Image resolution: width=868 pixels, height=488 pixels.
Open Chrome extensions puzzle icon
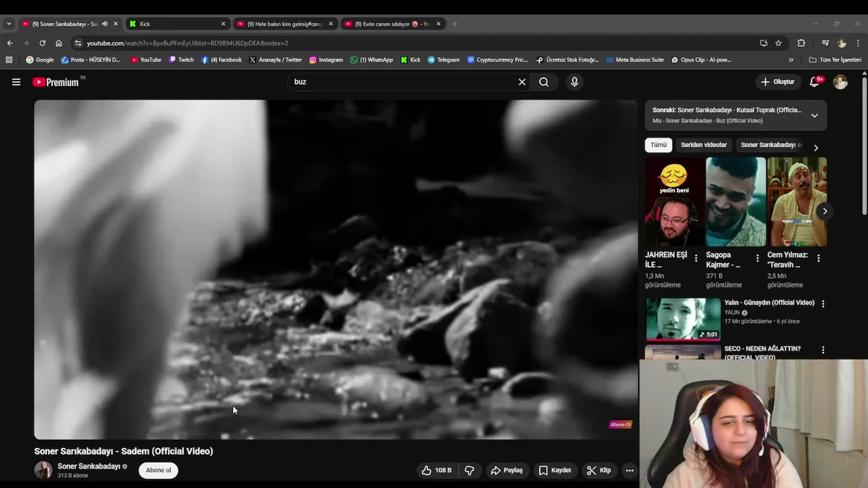(801, 43)
